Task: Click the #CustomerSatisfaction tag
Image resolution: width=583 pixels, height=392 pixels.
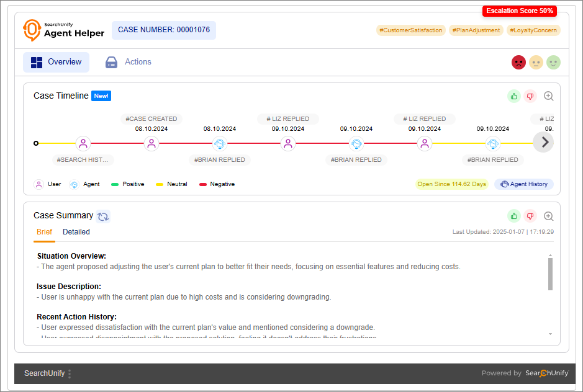Action: [411, 30]
